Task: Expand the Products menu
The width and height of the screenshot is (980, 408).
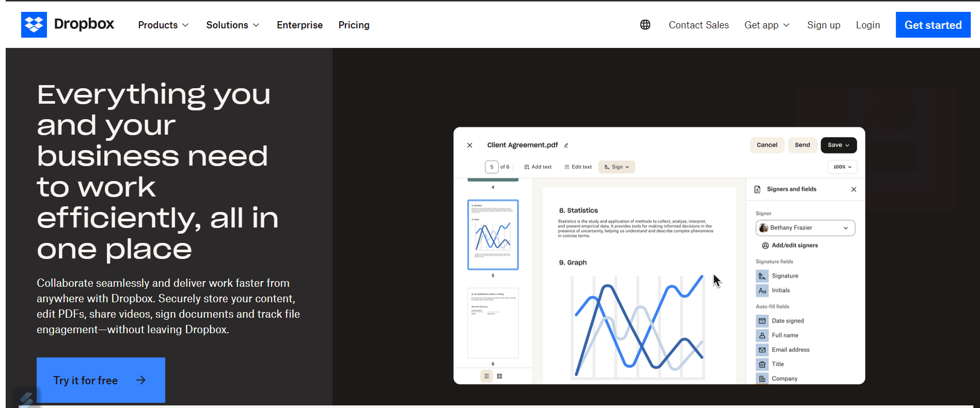Action: (163, 25)
